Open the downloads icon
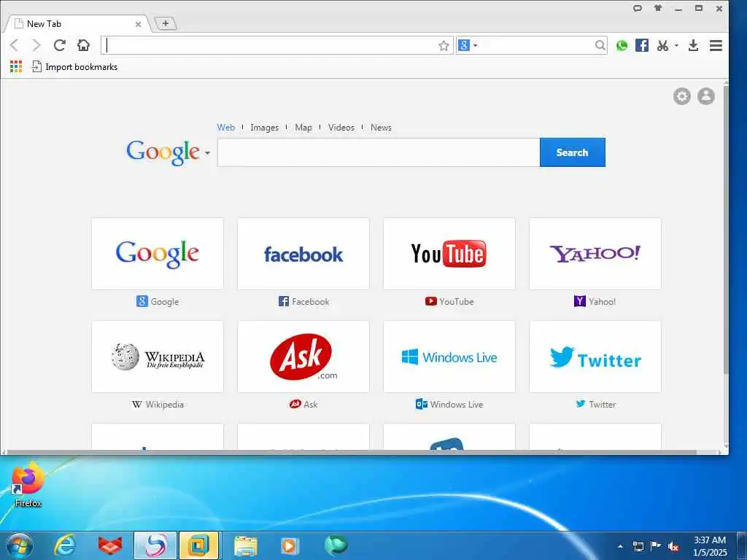This screenshot has width=747, height=560. coord(693,45)
